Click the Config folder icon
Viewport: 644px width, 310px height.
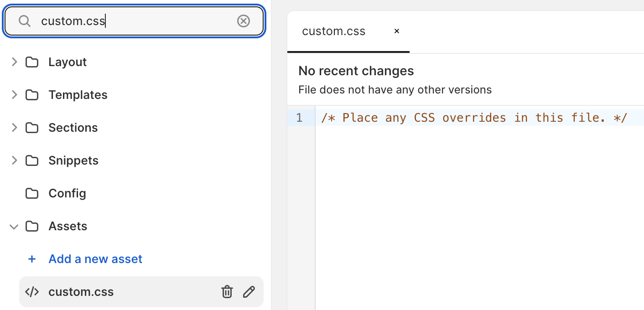32,193
